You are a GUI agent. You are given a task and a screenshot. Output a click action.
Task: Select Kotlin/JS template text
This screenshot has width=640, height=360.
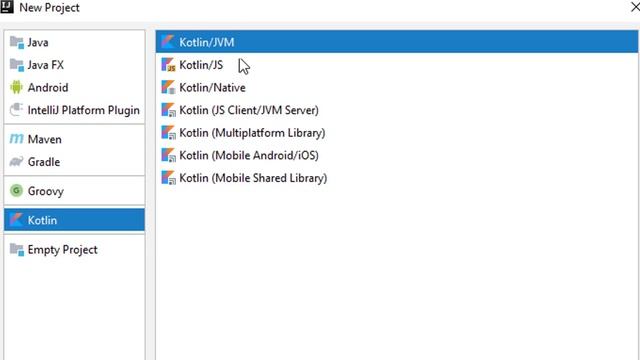[x=201, y=65]
